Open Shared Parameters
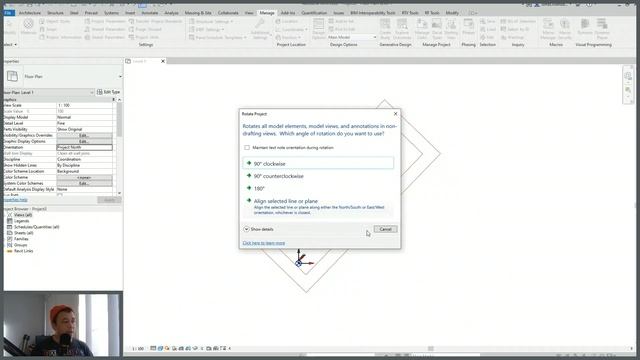Screen dimensions: 640x360 point(105,29)
